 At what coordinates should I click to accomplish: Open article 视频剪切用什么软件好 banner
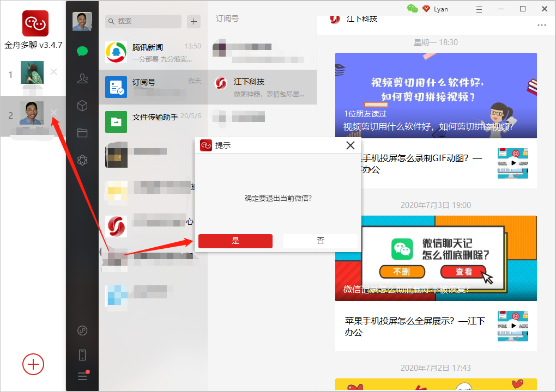point(436,95)
